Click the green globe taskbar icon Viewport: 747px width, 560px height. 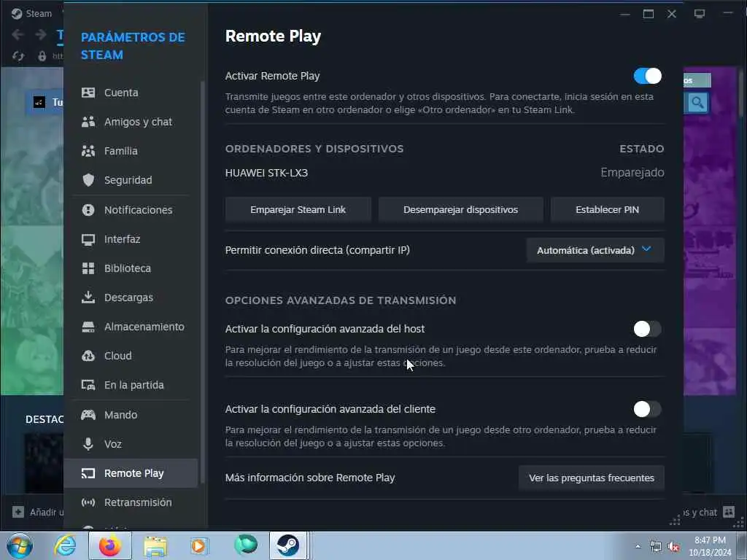click(x=246, y=545)
